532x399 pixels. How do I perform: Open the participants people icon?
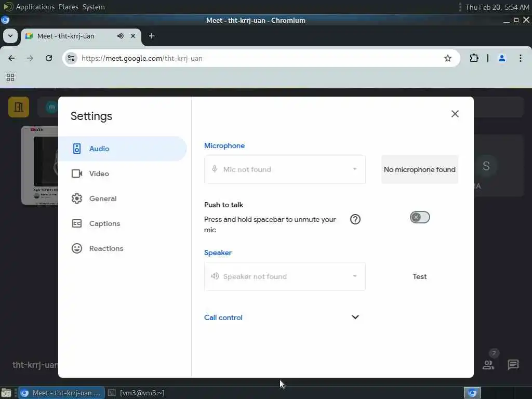pos(488,365)
